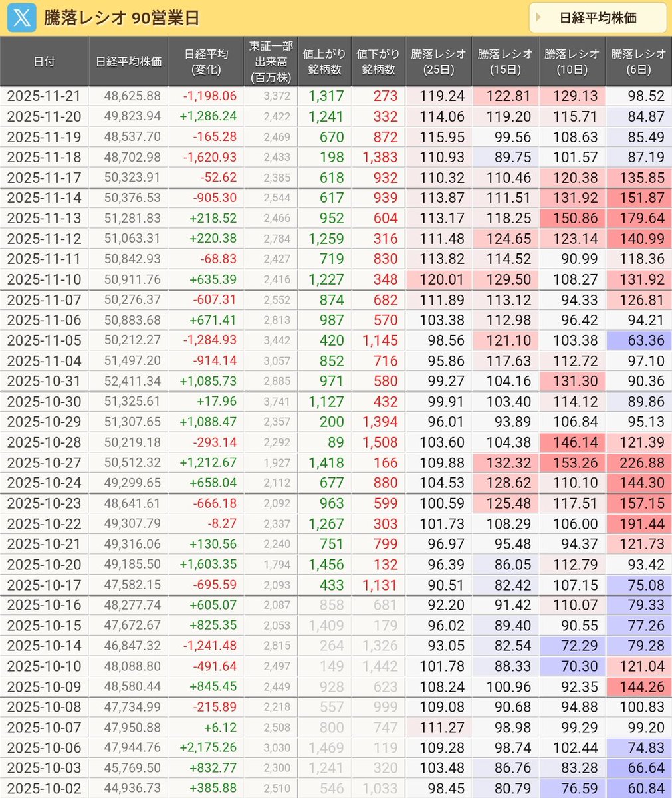Click the 日付 column header
Screen dimensions: 672x798
tap(44, 61)
